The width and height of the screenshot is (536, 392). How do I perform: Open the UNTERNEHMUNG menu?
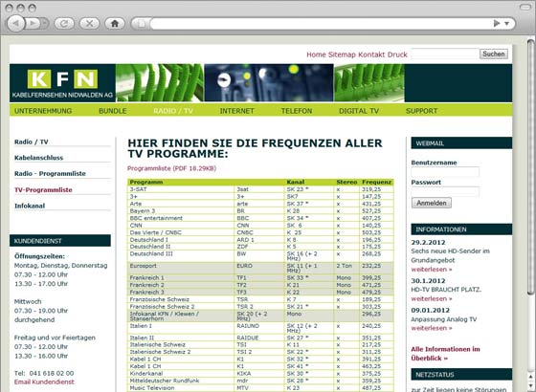[43, 111]
